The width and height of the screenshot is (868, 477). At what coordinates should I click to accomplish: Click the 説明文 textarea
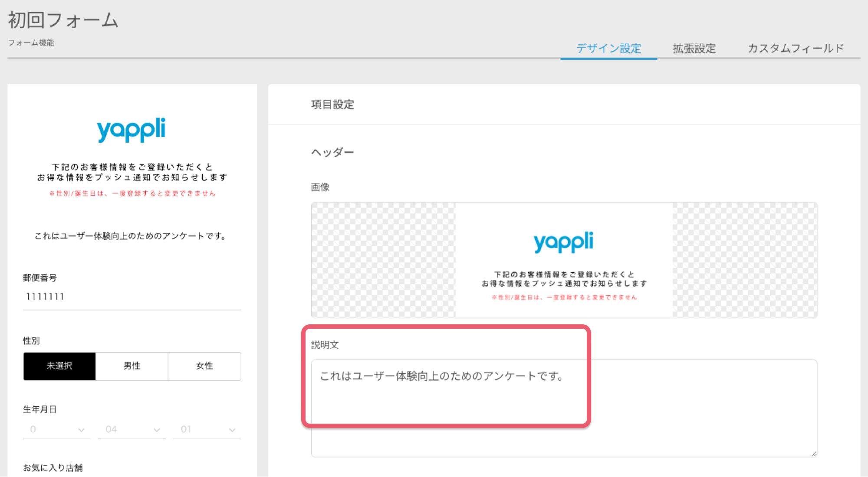564,408
